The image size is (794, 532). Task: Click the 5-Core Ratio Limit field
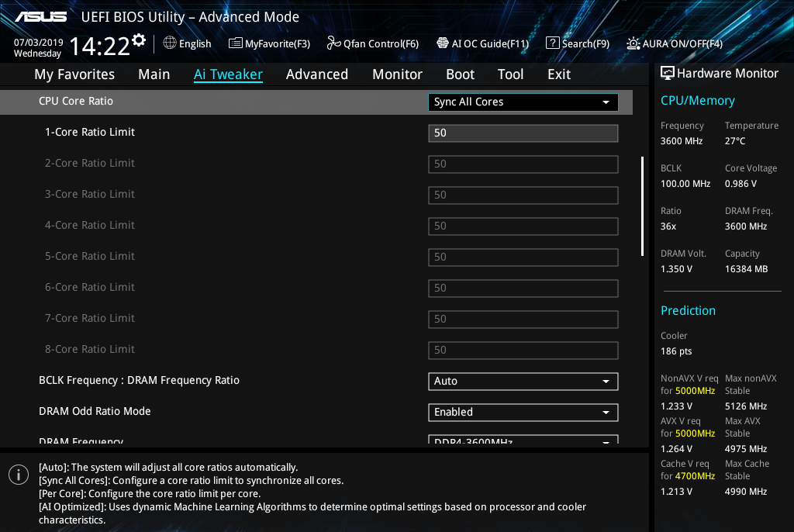coord(523,257)
